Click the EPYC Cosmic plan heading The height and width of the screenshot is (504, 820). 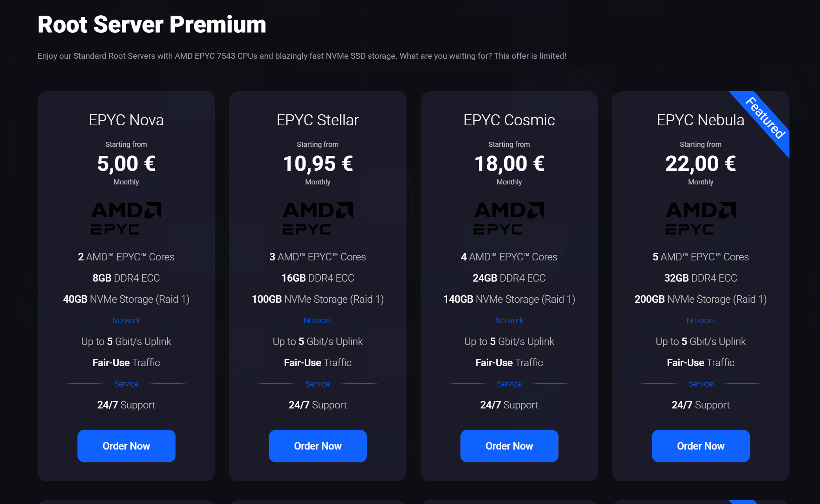tap(509, 120)
